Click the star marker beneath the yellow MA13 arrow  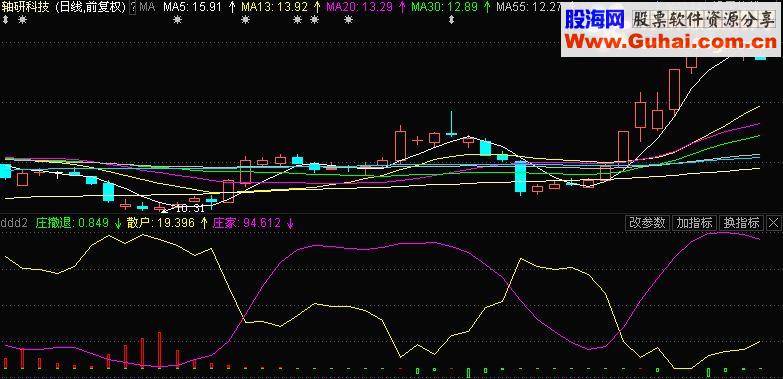(x=315, y=20)
